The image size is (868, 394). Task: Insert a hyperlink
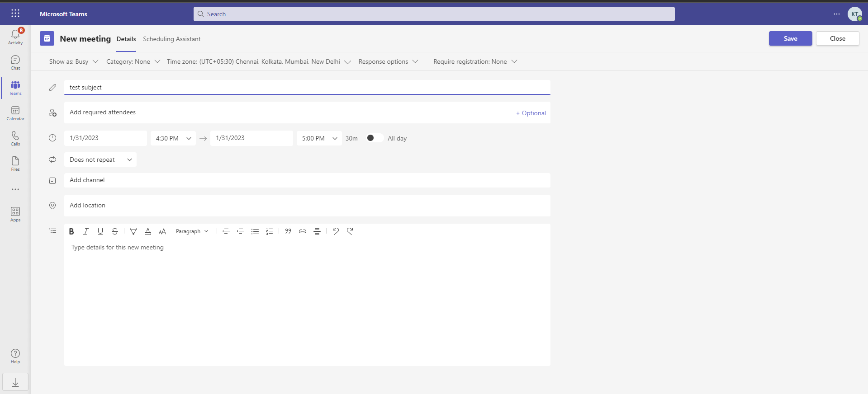click(303, 231)
